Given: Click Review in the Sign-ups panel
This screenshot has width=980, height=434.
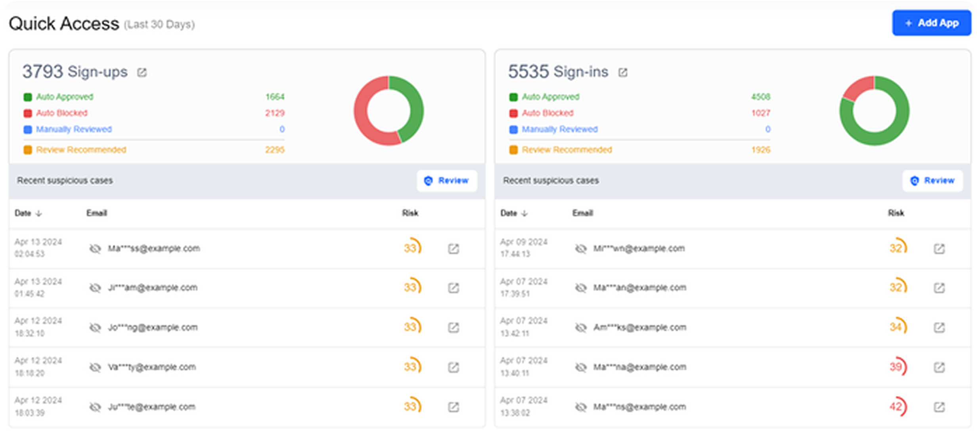Looking at the screenshot, I should [447, 181].
